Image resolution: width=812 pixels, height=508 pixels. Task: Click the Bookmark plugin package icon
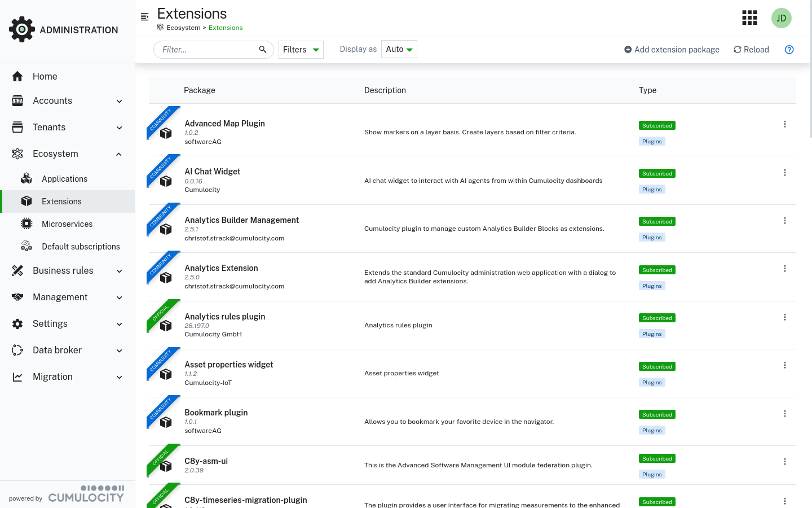[166, 422]
